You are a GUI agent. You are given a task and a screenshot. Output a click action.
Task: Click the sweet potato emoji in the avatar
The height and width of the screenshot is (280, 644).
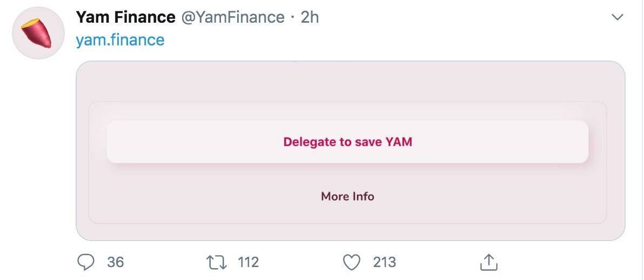pyautogui.click(x=36, y=33)
